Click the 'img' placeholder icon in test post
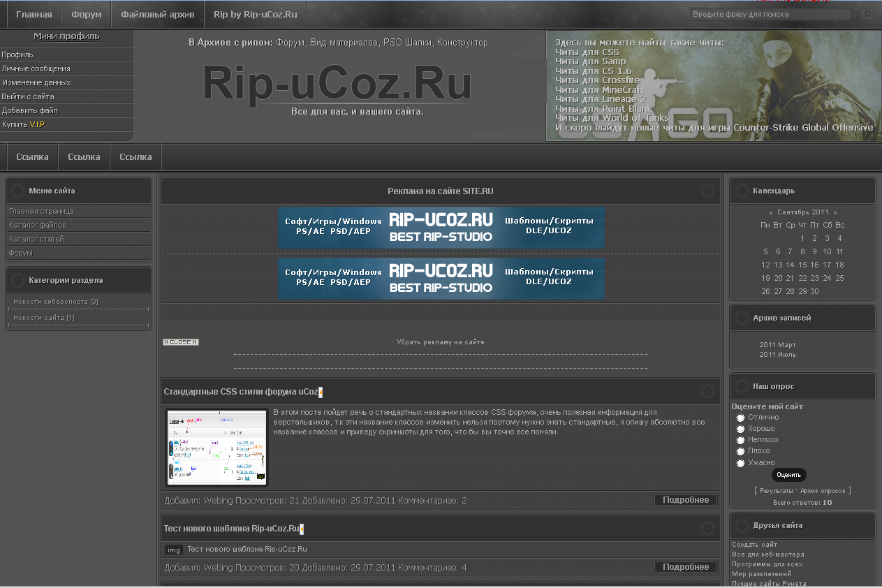The height and width of the screenshot is (588, 882). (174, 550)
